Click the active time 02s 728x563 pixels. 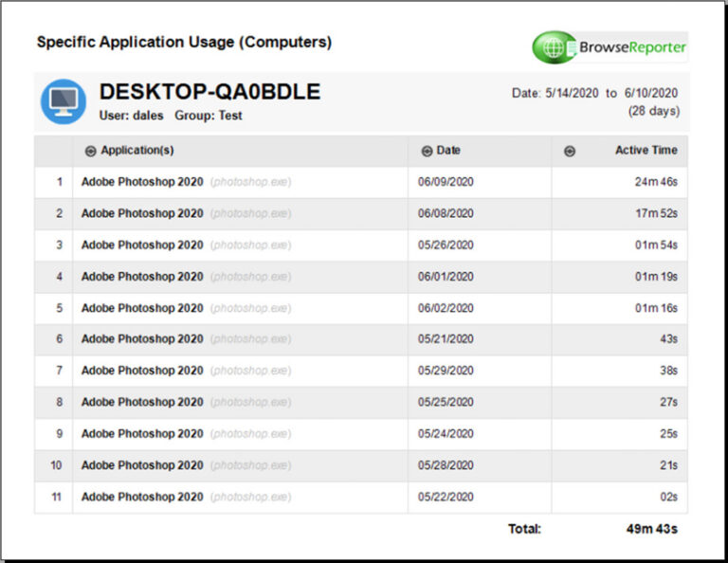point(668,497)
